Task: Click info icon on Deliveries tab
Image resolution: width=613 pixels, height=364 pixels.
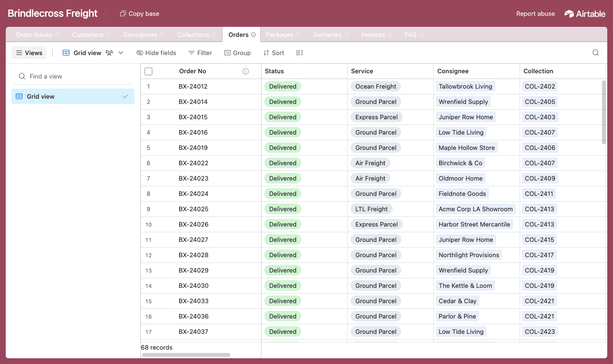Action: (347, 34)
